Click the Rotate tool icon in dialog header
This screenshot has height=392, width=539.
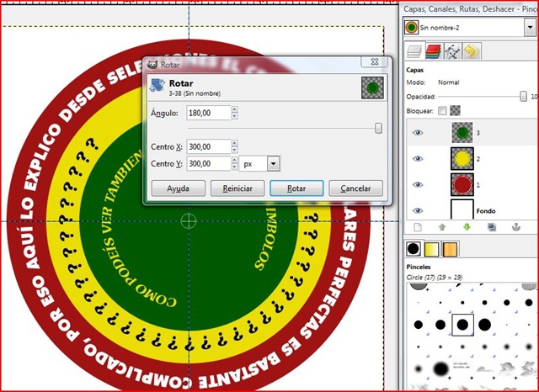(157, 85)
